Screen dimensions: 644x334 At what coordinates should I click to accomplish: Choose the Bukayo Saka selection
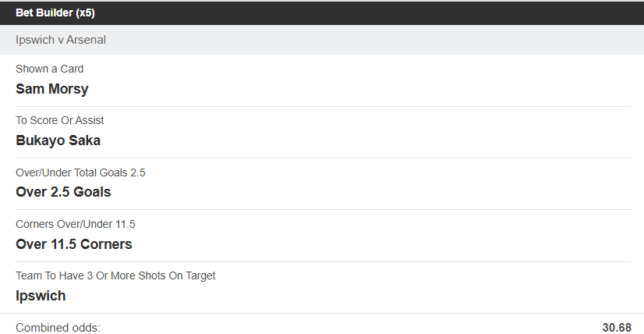(58, 140)
